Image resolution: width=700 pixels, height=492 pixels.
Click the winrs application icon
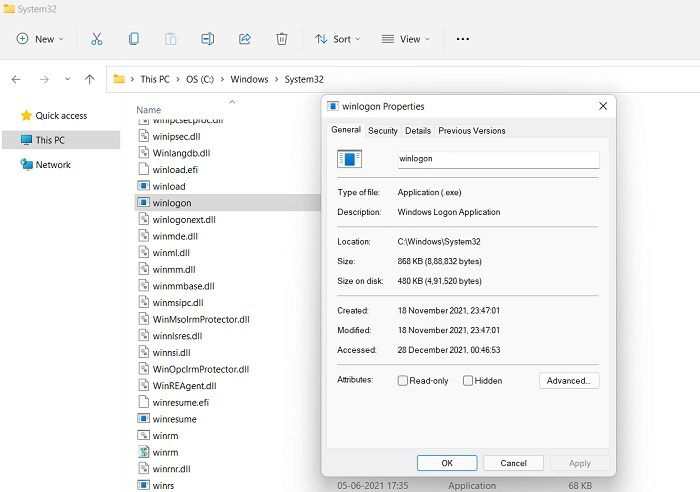(x=143, y=485)
